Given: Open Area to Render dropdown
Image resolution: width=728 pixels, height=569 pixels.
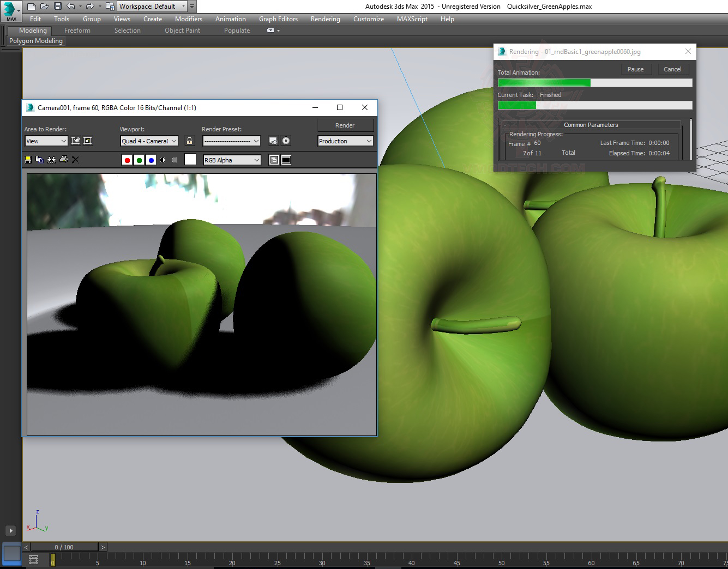Looking at the screenshot, I should click(46, 141).
